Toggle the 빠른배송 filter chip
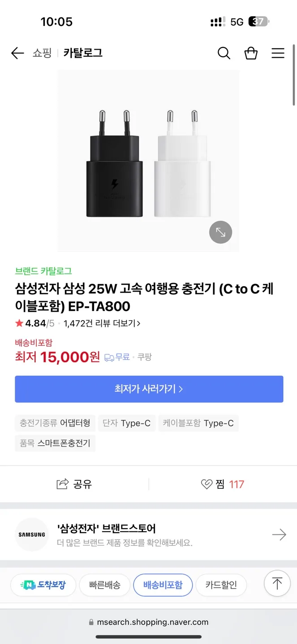The width and height of the screenshot is (297, 644). coord(105,585)
